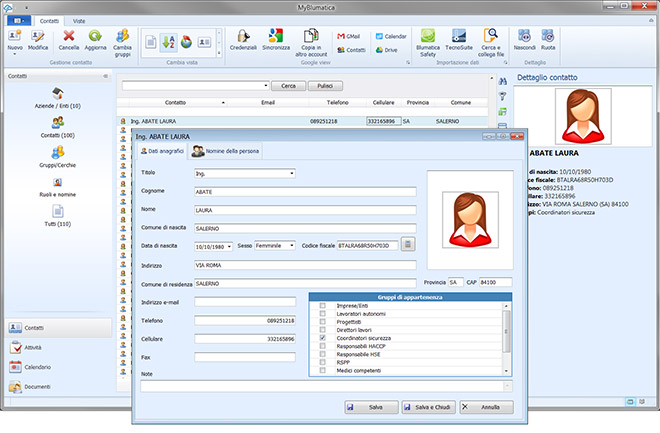Switch to the Viste ribbon tab
660x433 pixels.
coord(79,21)
